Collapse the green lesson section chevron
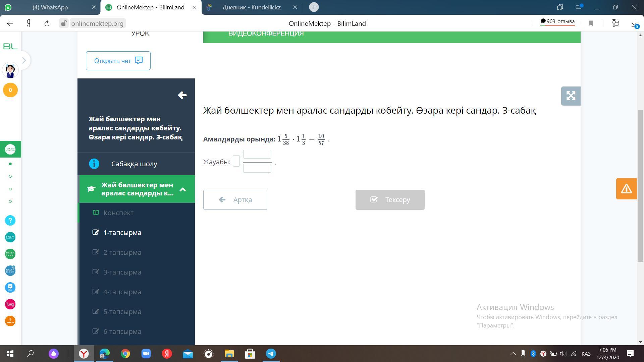Image resolution: width=644 pixels, height=362 pixels. tap(183, 189)
